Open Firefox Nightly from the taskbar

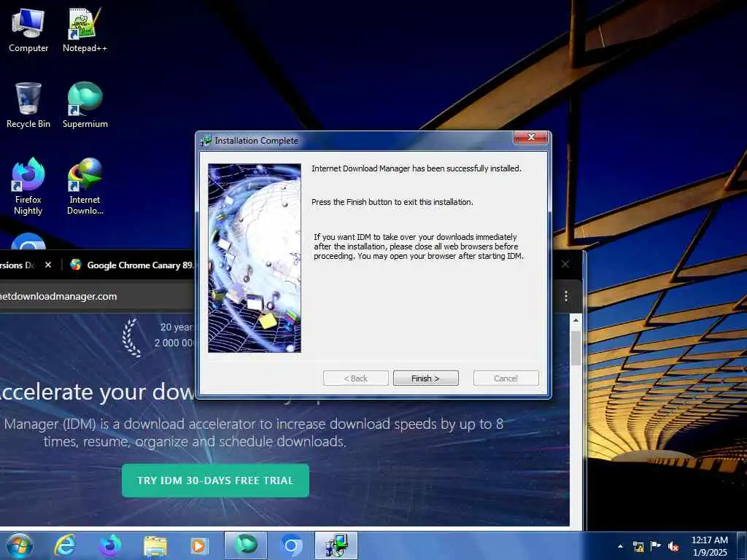(x=109, y=545)
